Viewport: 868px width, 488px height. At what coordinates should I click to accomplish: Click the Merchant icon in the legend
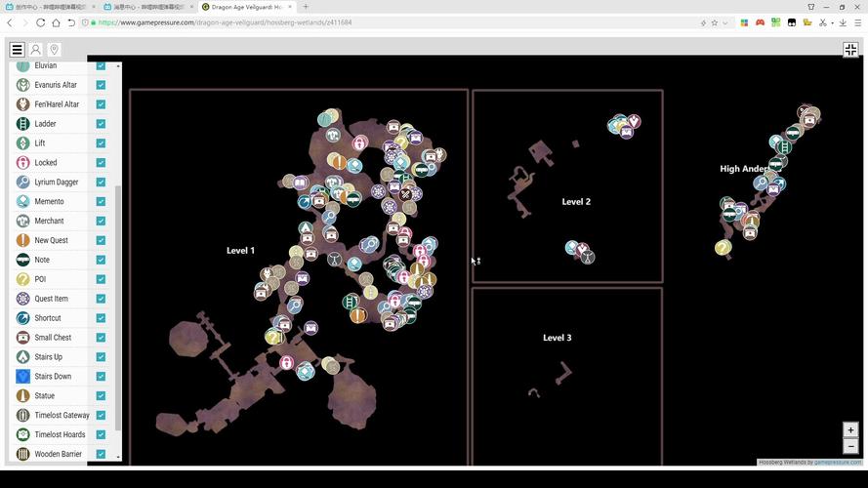pos(22,221)
